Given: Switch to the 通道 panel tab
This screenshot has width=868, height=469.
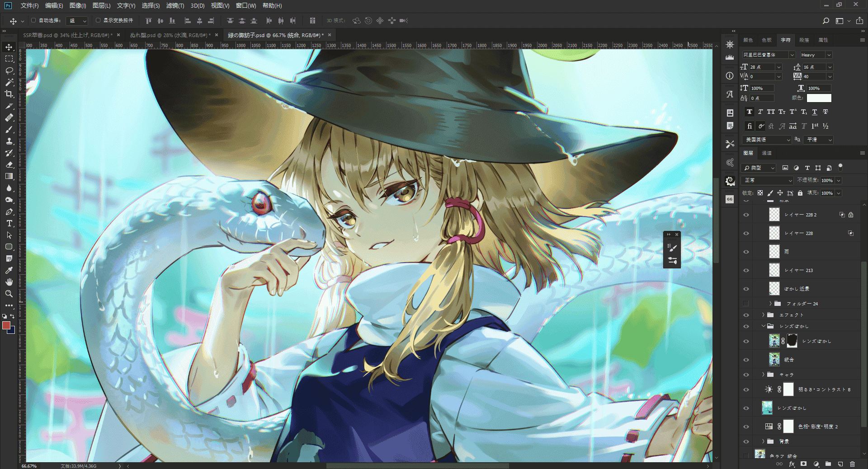Looking at the screenshot, I should click(767, 153).
